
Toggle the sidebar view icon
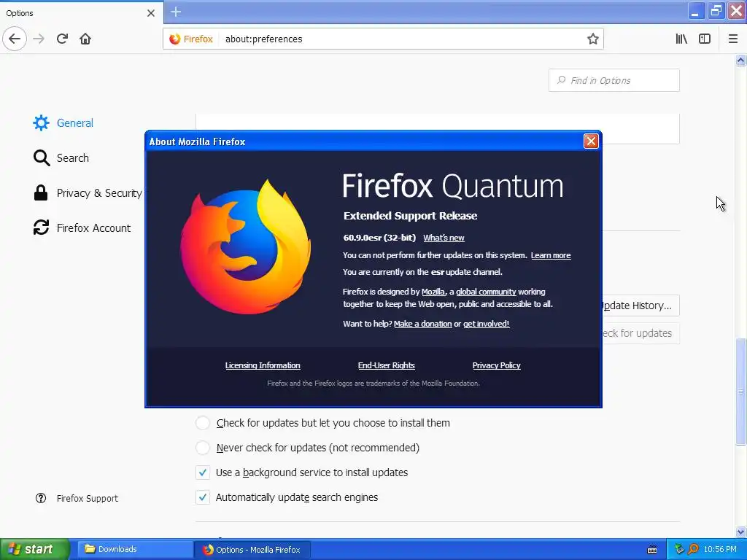tap(705, 39)
